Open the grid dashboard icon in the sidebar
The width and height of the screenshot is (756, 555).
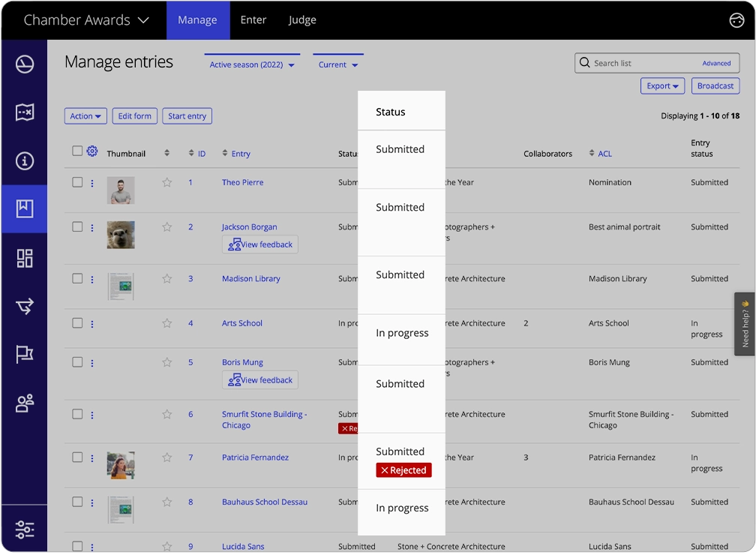(x=25, y=257)
